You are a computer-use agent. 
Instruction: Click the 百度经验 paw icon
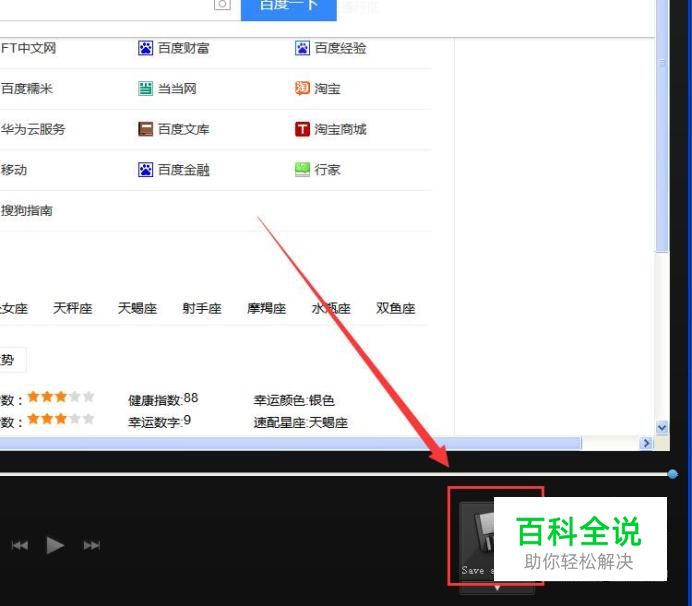pyautogui.click(x=302, y=48)
